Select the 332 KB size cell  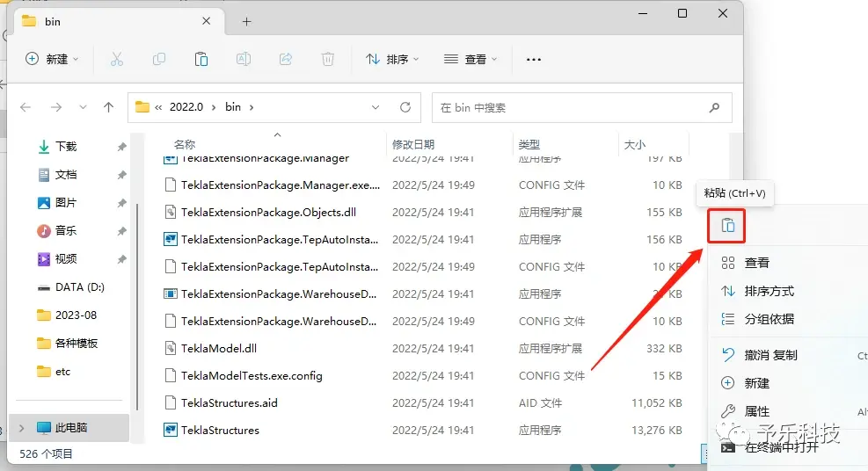click(x=664, y=348)
